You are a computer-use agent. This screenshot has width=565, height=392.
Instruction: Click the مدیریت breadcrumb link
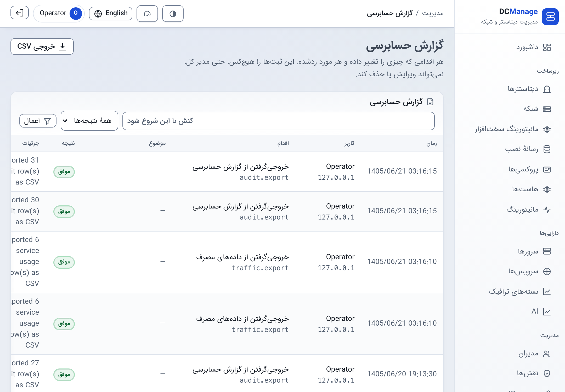point(433,13)
